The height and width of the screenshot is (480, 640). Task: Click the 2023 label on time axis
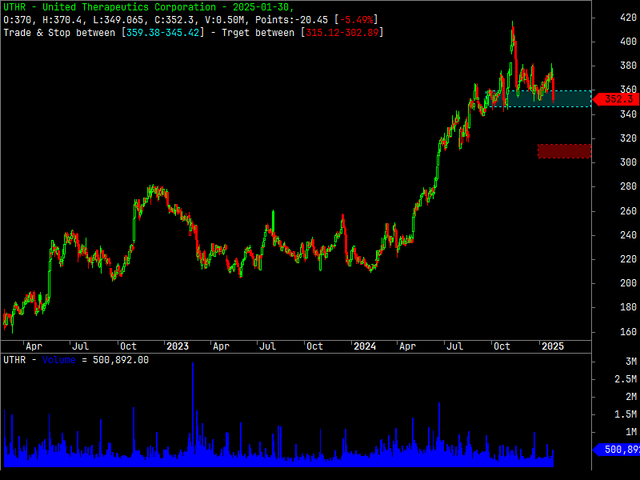click(178, 346)
